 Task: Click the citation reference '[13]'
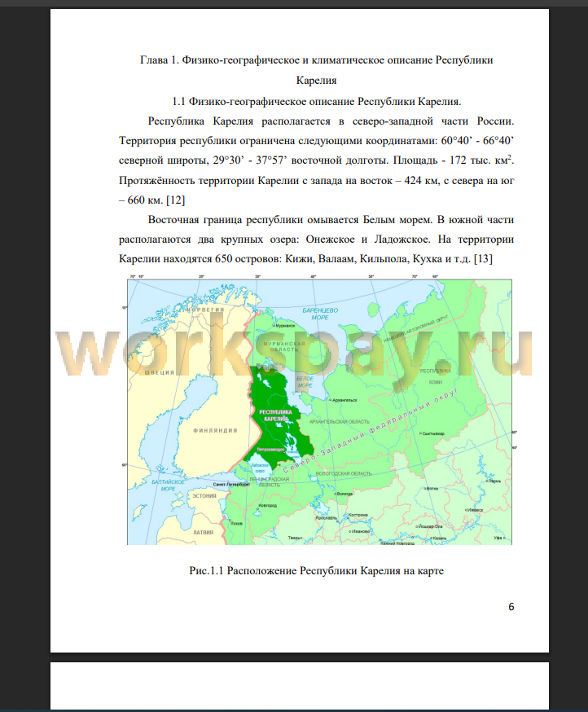483,259
